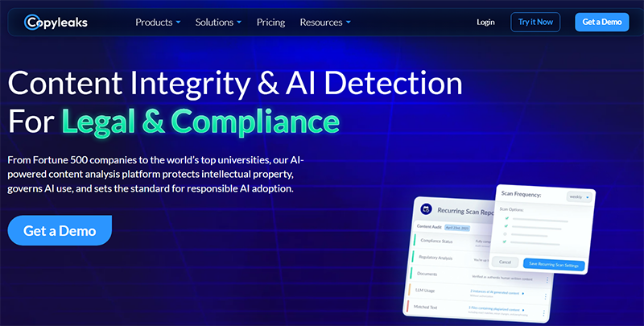Click the arrow after AI generated content link
Image resolution: width=644 pixels, height=326 pixels.
click(522, 293)
